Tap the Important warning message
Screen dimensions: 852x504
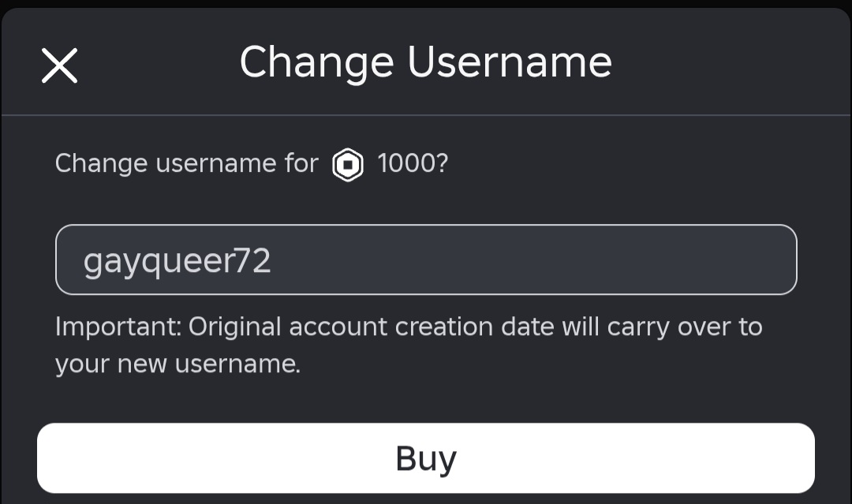pos(409,345)
